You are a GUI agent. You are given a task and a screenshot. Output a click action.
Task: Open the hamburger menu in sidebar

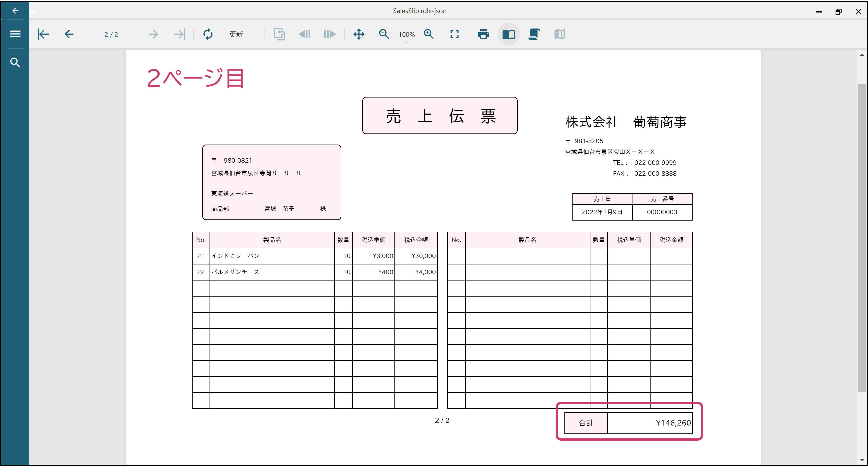click(x=15, y=34)
